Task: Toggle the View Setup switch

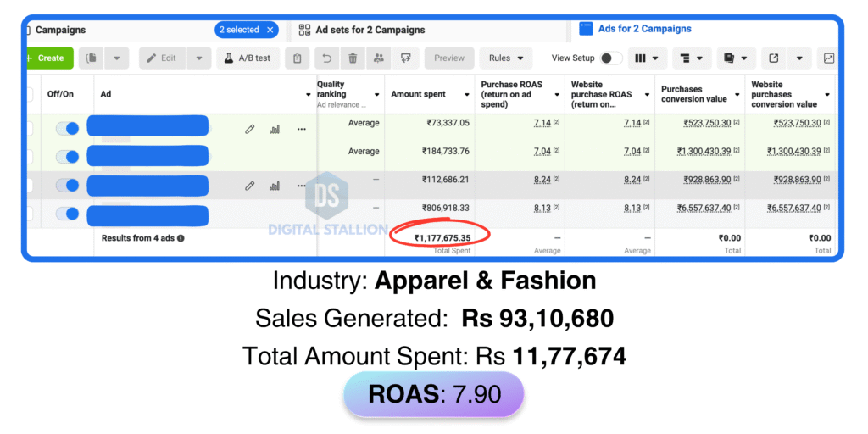Action: tap(610, 58)
